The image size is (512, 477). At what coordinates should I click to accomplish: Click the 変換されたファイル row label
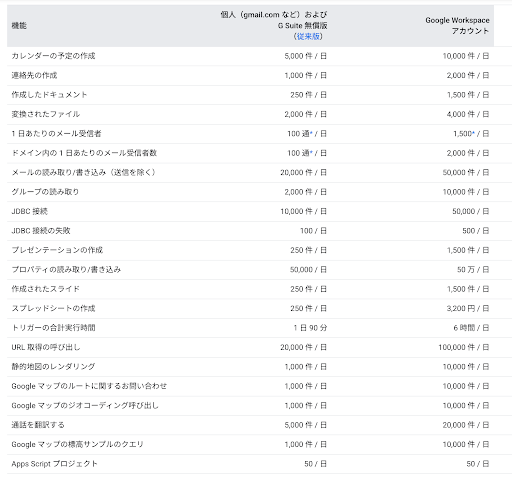[x=46, y=114]
